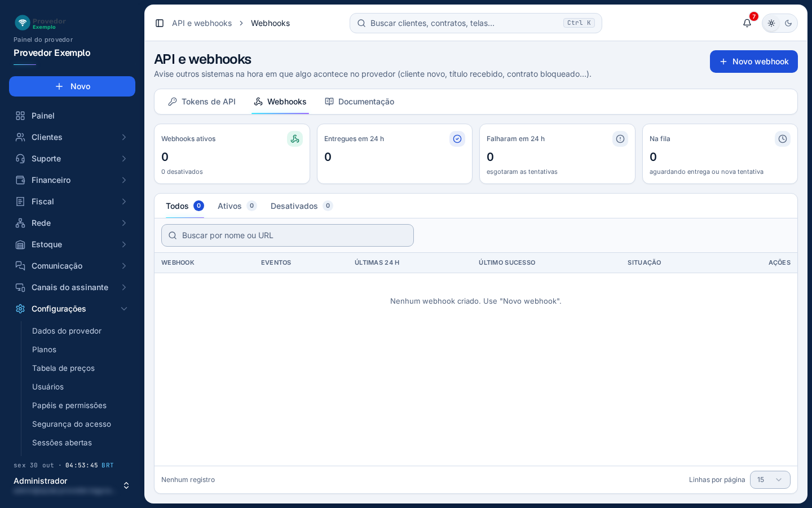This screenshot has height=508, width=812.
Task: Click the check icon in Entregues em 24 h card
Action: pyautogui.click(x=457, y=139)
